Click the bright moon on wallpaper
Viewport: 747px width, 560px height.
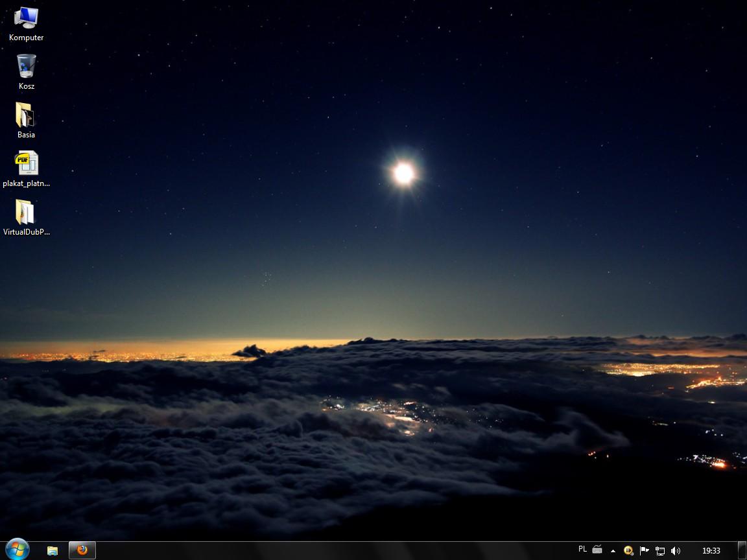(x=403, y=173)
